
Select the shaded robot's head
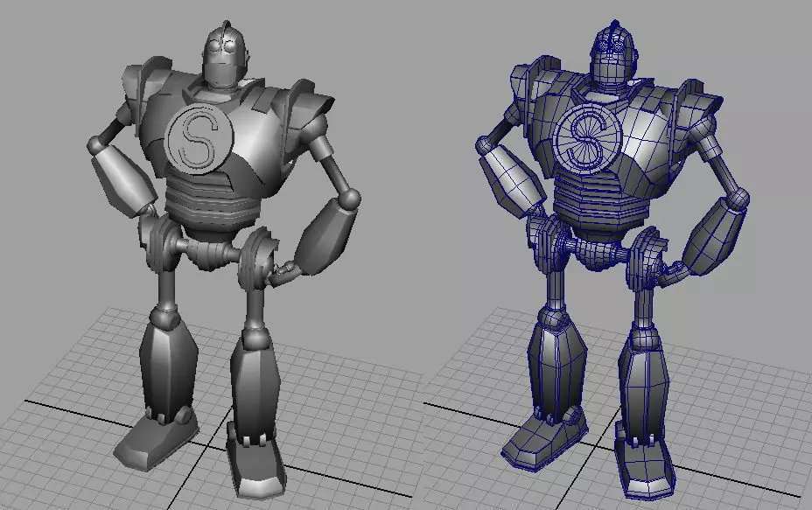[224, 55]
